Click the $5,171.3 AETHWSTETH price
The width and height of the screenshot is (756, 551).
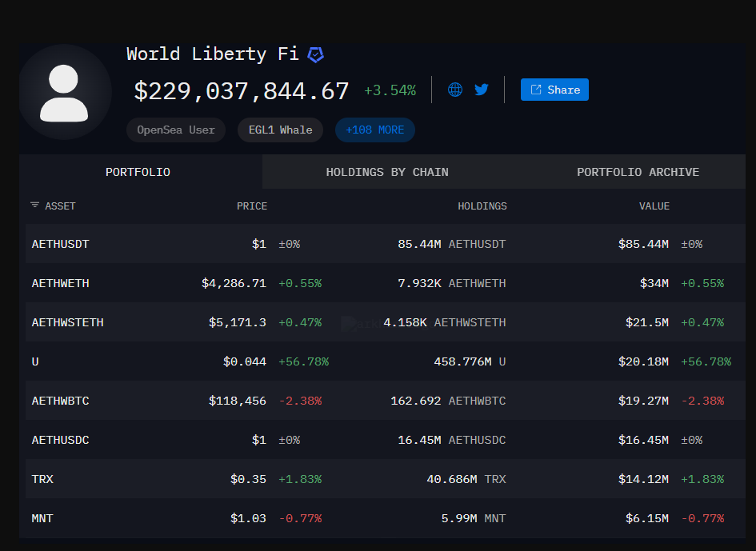click(x=238, y=322)
